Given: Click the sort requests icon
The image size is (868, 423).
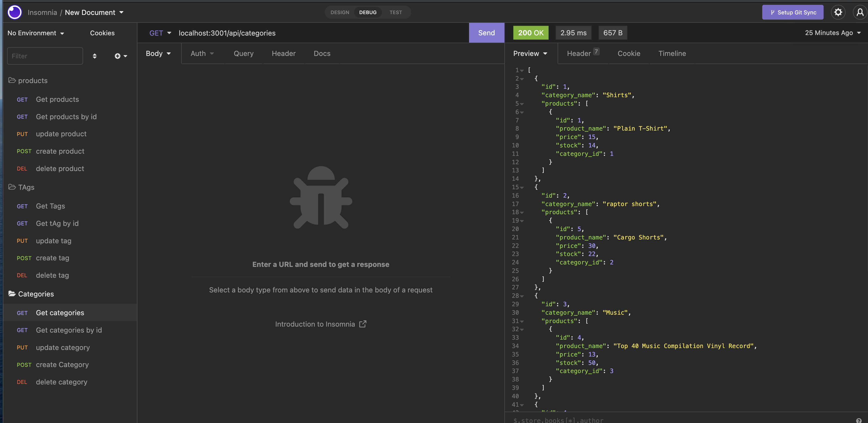Looking at the screenshot, I should [x=95, y=56].
